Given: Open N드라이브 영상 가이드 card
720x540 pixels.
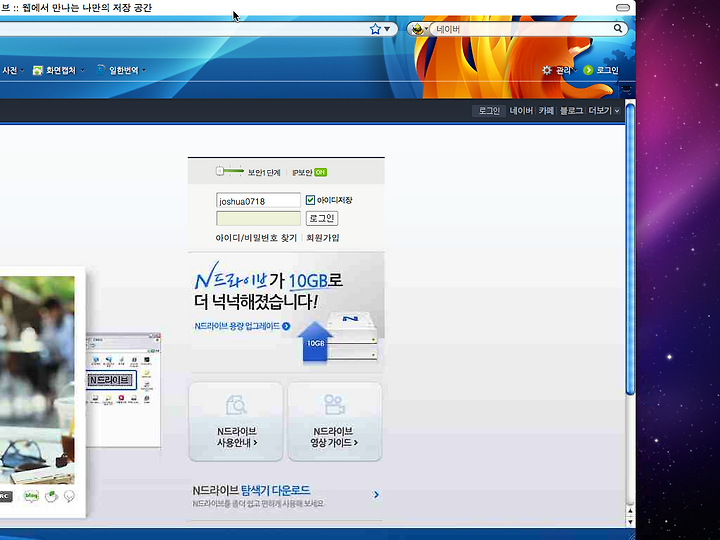Looking at the screenshot, I should point(335,422).
